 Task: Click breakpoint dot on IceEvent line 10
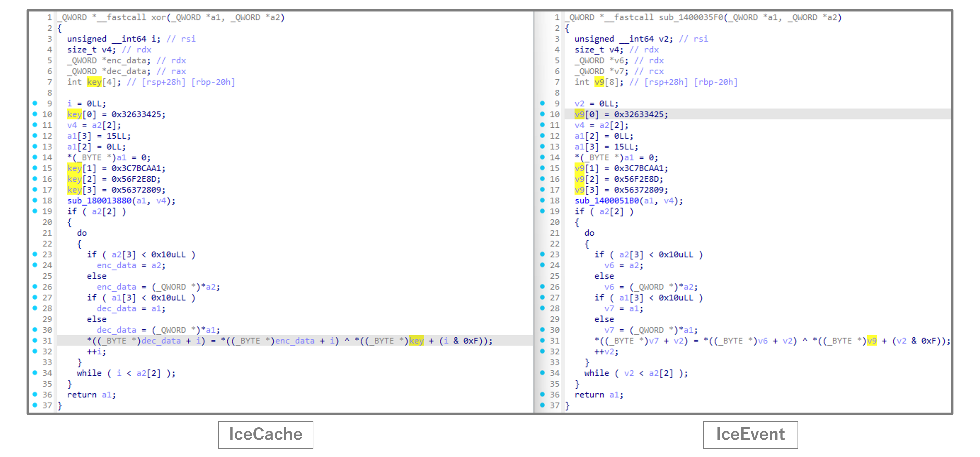point(543,114)
